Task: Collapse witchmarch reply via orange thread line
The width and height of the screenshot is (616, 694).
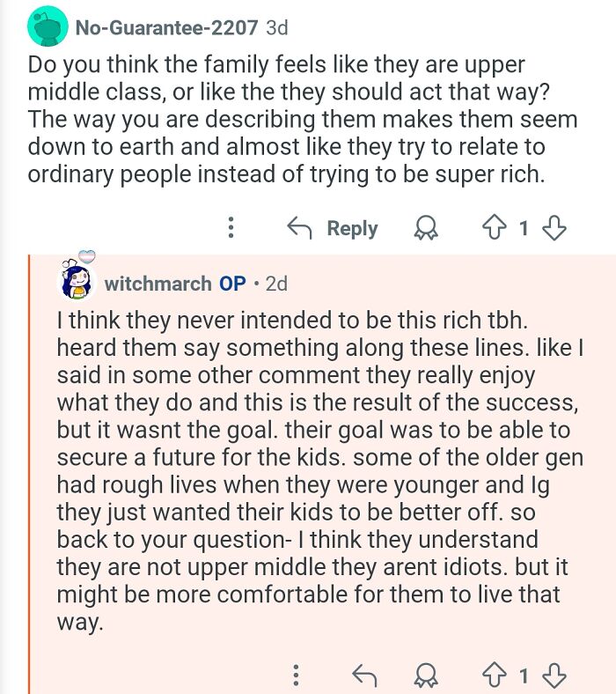Action: pyautogui.click(x=29, y=476)
